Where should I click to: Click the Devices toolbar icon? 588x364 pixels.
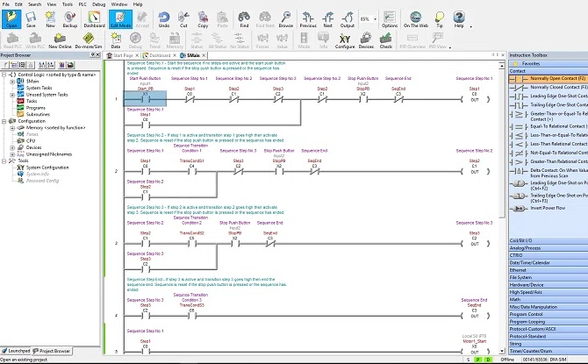(366, 41)
